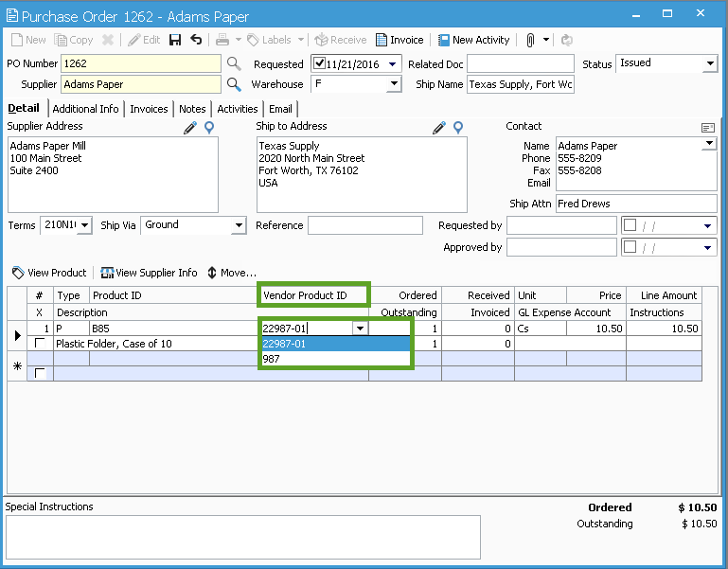Click the paperclip attachments icon
Image resolution: width=728 pixels, height=569 pixels.
pos(530,40)
